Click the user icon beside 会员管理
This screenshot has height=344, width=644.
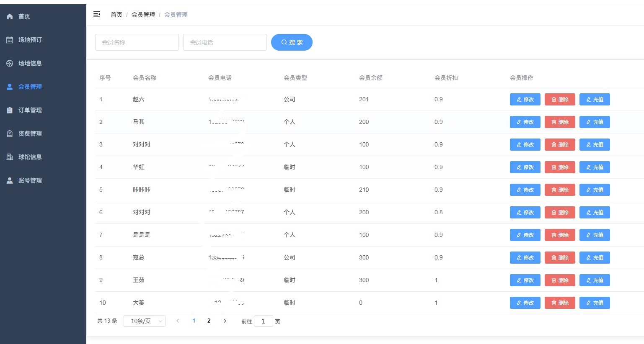click(10, 87)
